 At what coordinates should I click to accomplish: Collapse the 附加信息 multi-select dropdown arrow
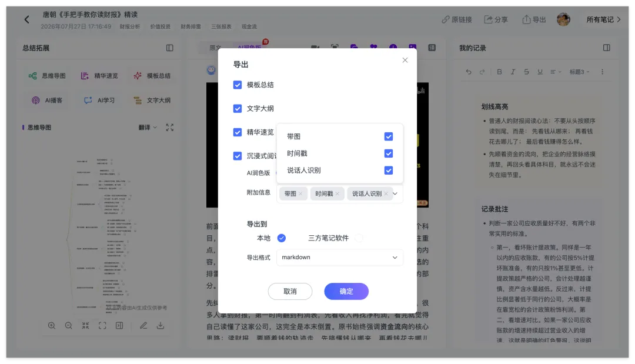pyautogui.click(x=395, y=193)
